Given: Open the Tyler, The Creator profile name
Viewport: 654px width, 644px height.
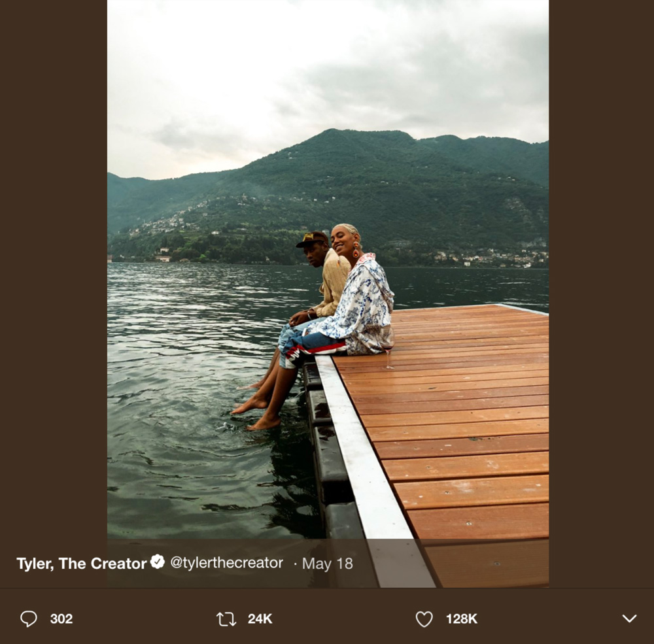Looking at the screenshot, I should coord(81,564).
